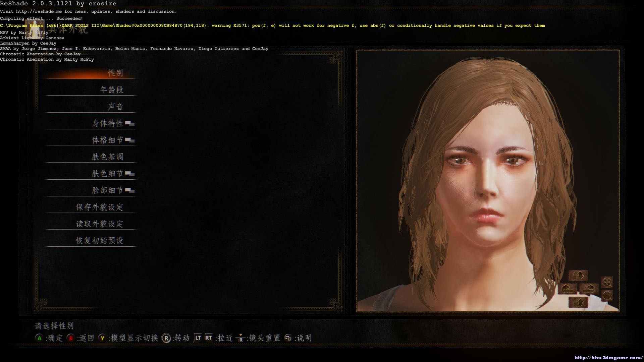Select 保存外貌设定 to save appearance

pyautogui.click(x=91, y=207)
